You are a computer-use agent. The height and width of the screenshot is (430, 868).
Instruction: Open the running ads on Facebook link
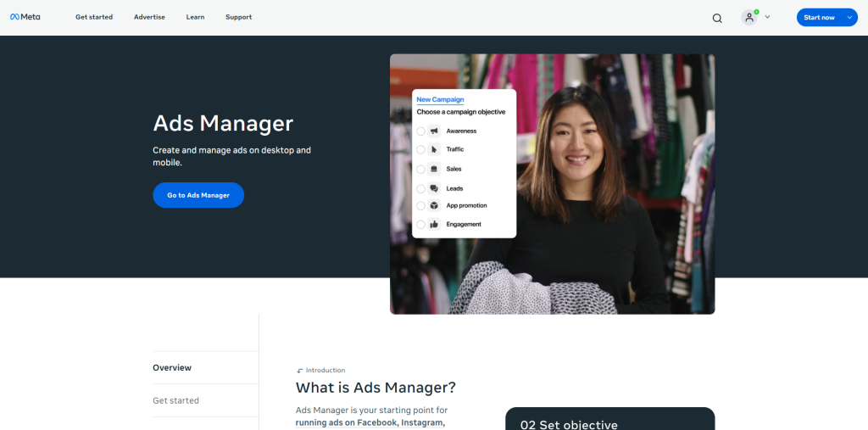[x=370, y=423]
